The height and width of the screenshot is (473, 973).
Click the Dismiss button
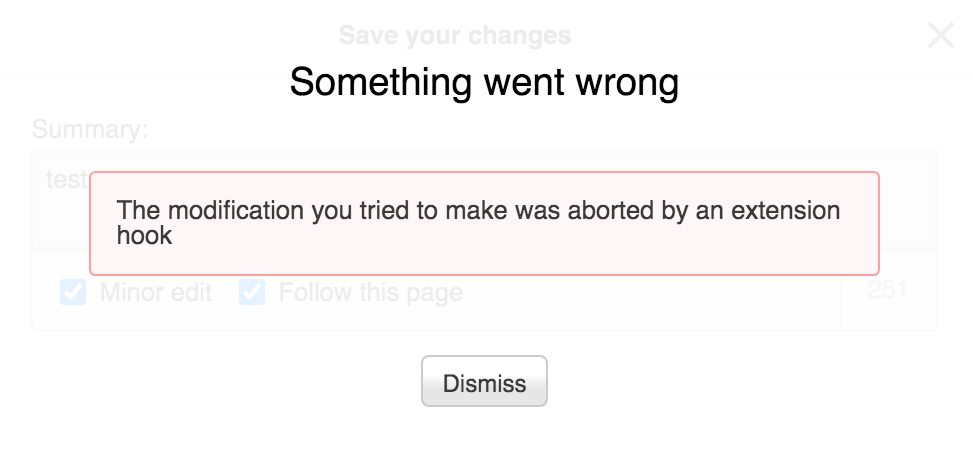tap(484, 382)
